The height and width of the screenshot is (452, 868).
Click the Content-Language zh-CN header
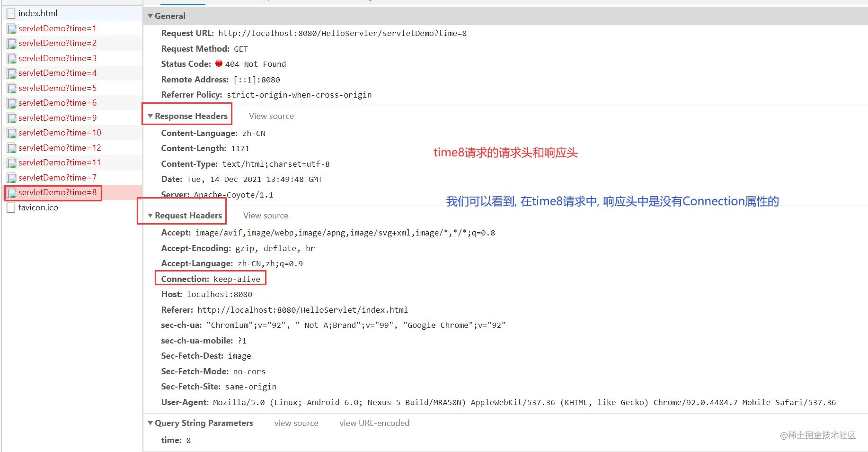click(x=213, y=134)
